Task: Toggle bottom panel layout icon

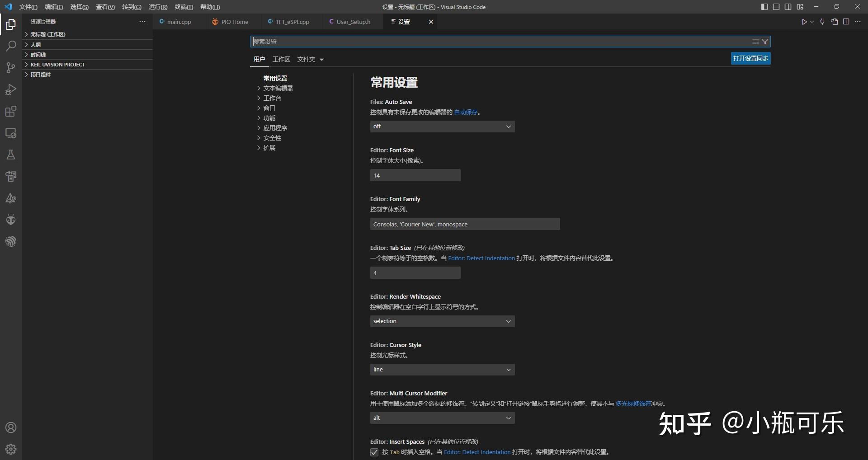Action: click(776, 7)
